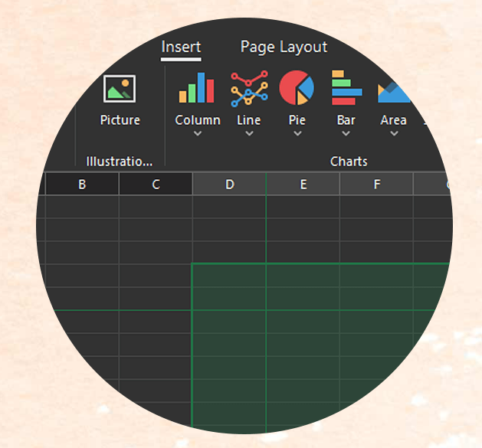
Task: Select column C header
Action: pyautogui.click(x=156, y=185)
